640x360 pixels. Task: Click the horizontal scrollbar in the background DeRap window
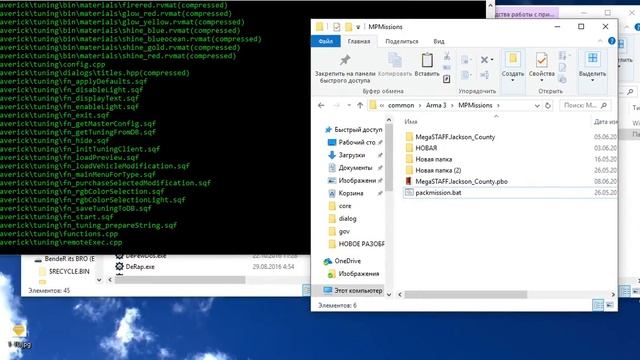coord(180,280)
